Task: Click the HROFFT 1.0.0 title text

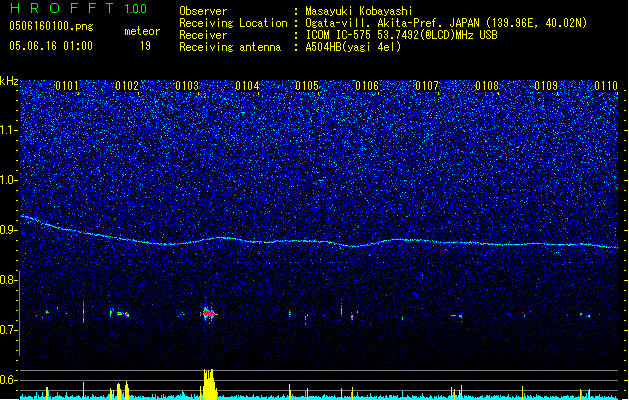Action: coord(78,8)
